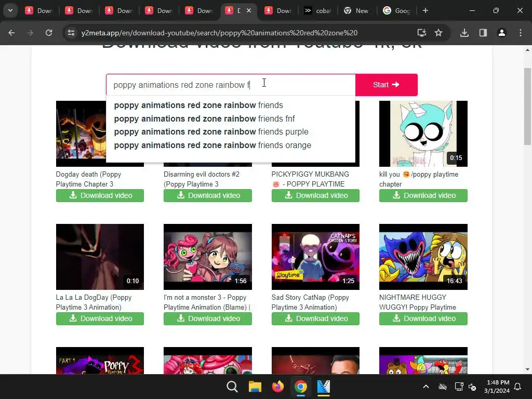Download video for Sad Story CatNap
This screenshot has width=532, height=399.
coord(315,318)
